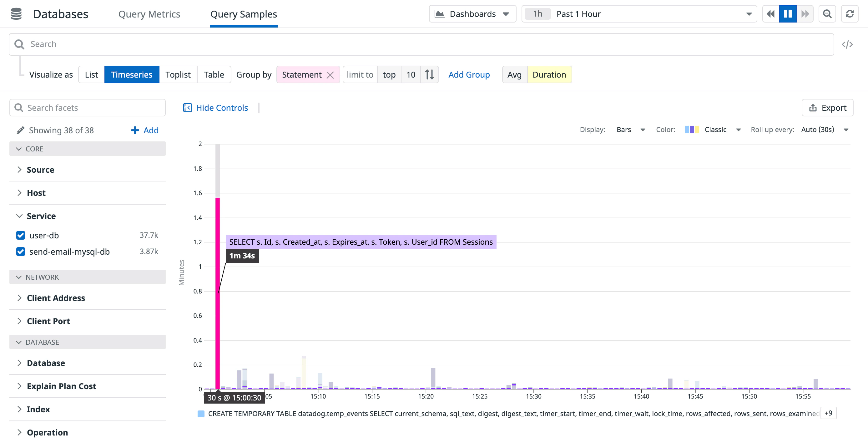Skip forward using the fast-forward icon
The image size is (868, 443).
pos(806,14)
